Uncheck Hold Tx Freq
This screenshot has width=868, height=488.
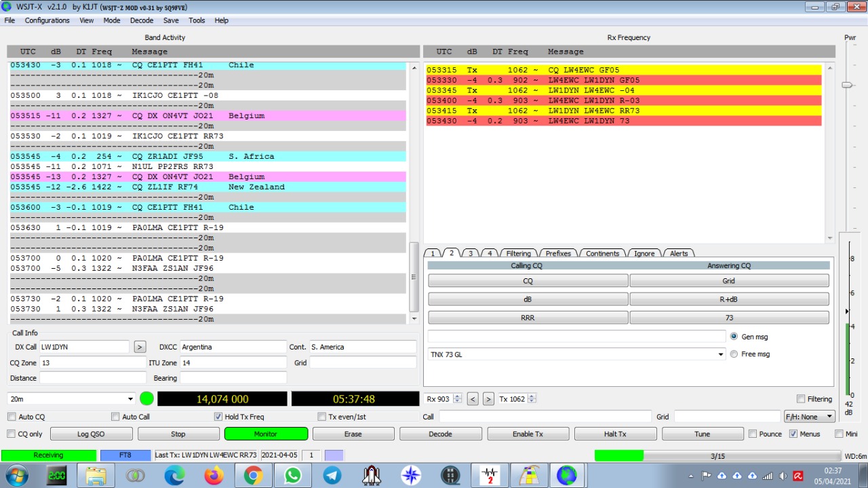click(218, 417)
